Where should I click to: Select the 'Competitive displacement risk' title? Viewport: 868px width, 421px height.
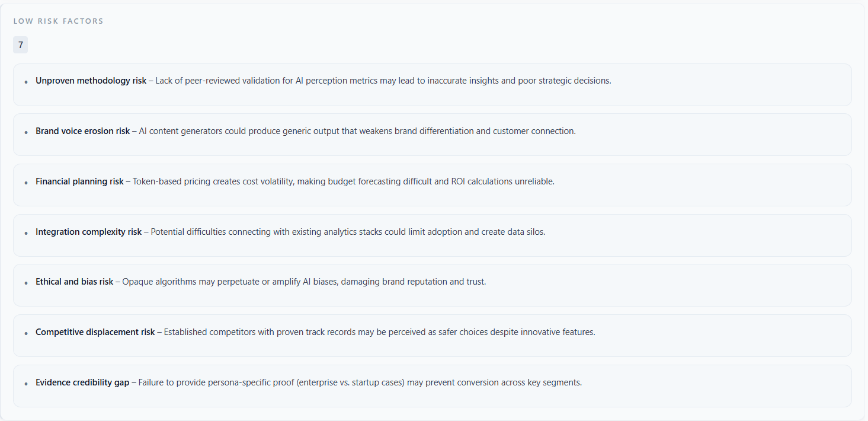pyautogui.click(x=95, y=332)
